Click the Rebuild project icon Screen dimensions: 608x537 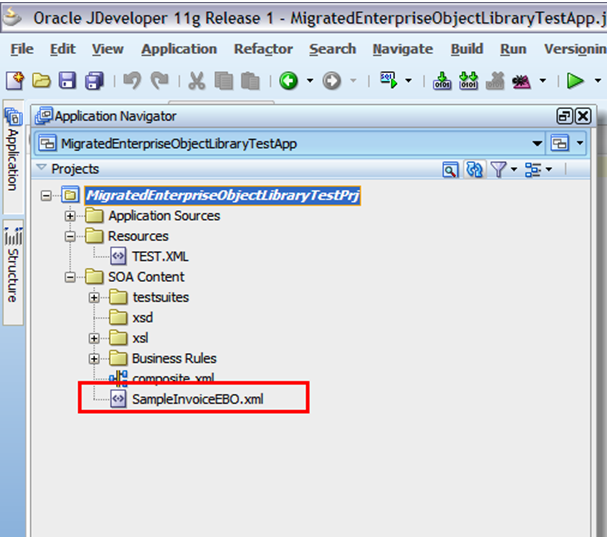(468, 81)
